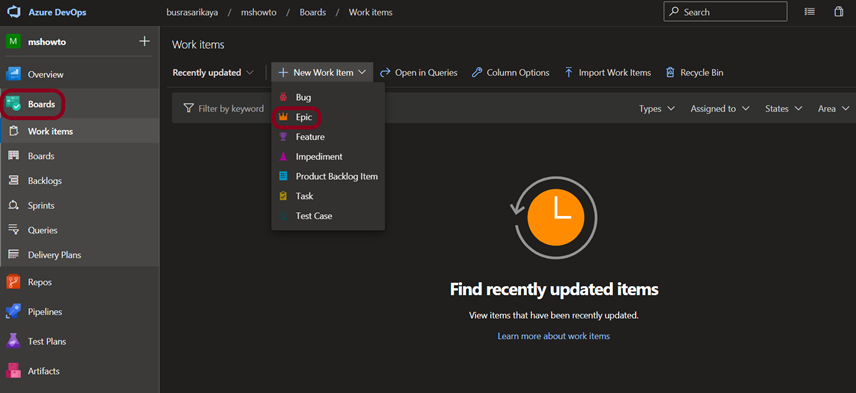Click the Column Options wrench icon
Image resolution: width=856 pixels, height=393 pixels.
(x=477, y=73)
